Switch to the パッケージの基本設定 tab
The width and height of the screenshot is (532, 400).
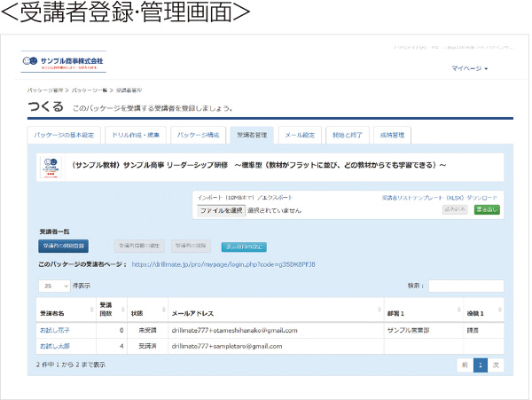point(64,136)
